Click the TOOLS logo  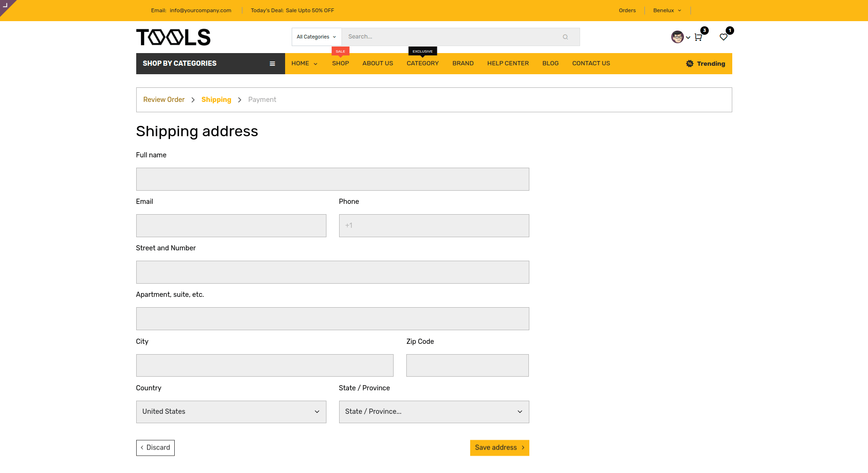tap(173, 37)
